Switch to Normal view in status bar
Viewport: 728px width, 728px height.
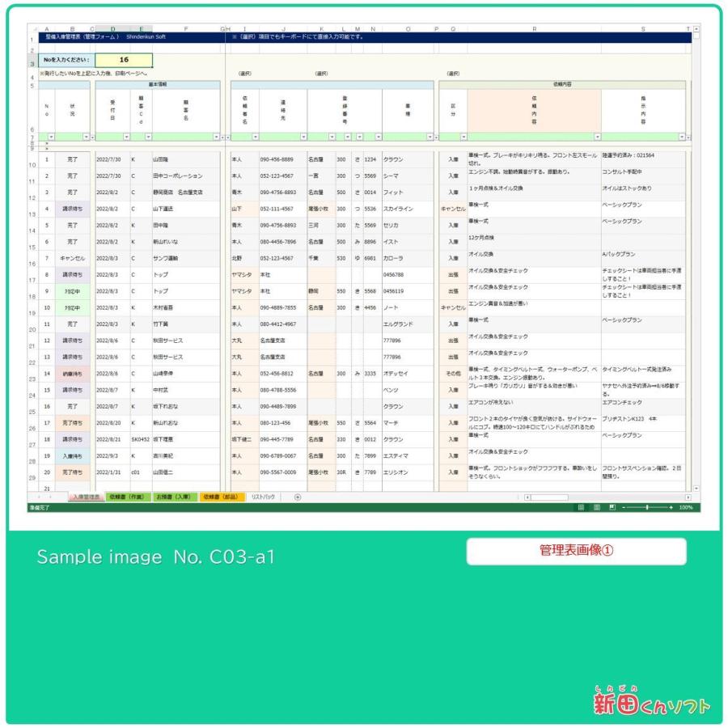[x=580, y=506]
